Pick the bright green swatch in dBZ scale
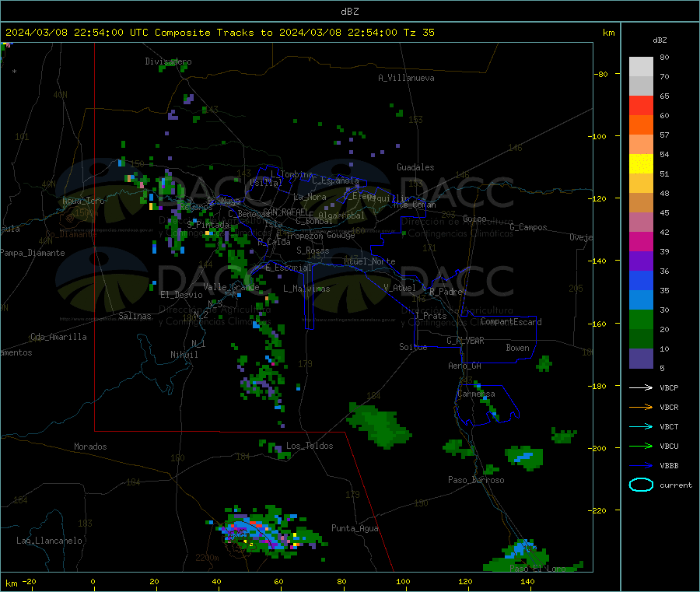The height and width of the screenshot is (592, 700). point(641,319)
